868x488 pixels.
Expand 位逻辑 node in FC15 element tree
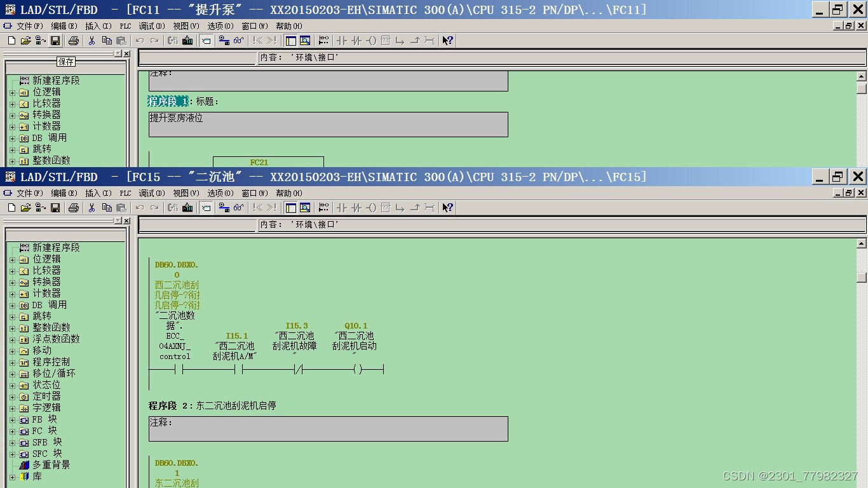click(x=12, y=259)
